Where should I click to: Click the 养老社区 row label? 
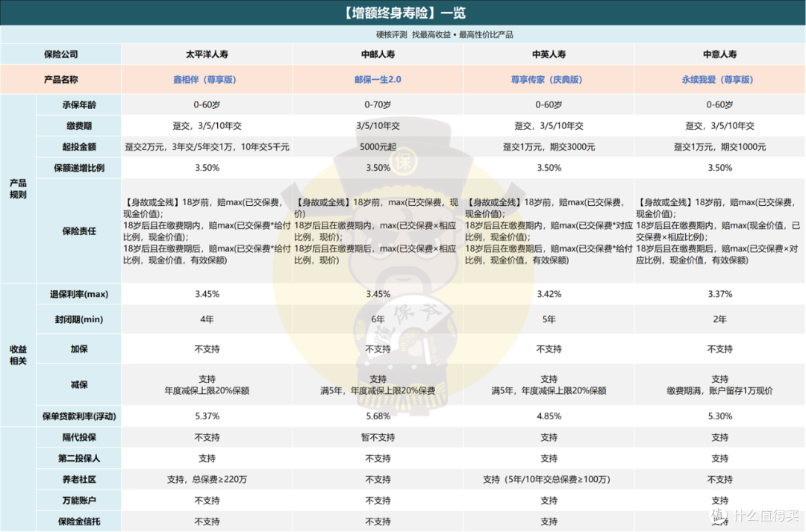pos(79,480)
